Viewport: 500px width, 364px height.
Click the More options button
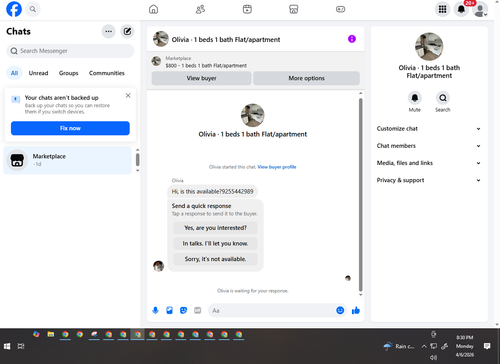tap(306, 78)
